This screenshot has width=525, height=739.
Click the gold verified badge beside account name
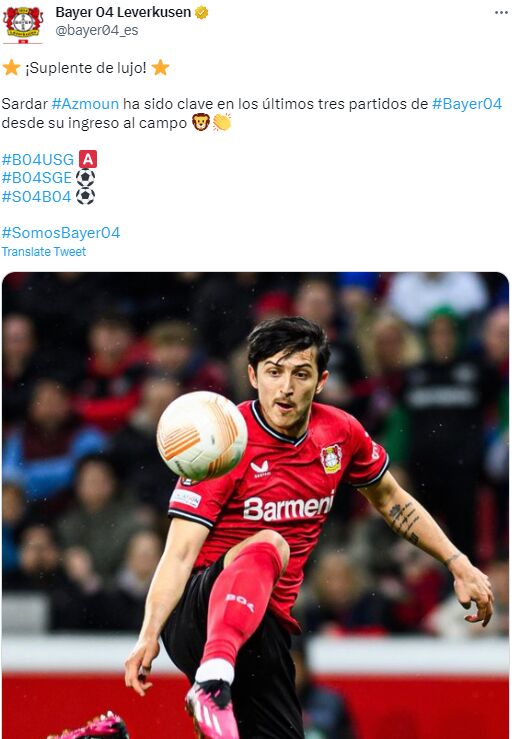pyautogui.click(x=202, y=13)
